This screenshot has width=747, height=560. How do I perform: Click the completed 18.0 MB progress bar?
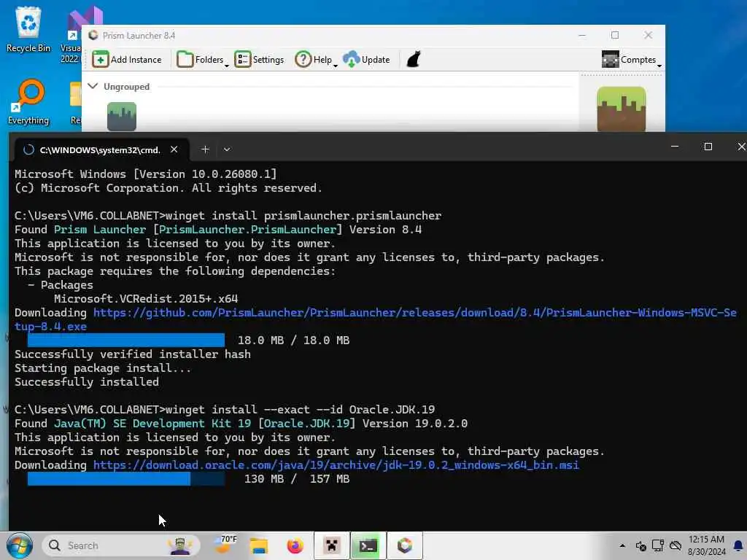pos(125,340)
